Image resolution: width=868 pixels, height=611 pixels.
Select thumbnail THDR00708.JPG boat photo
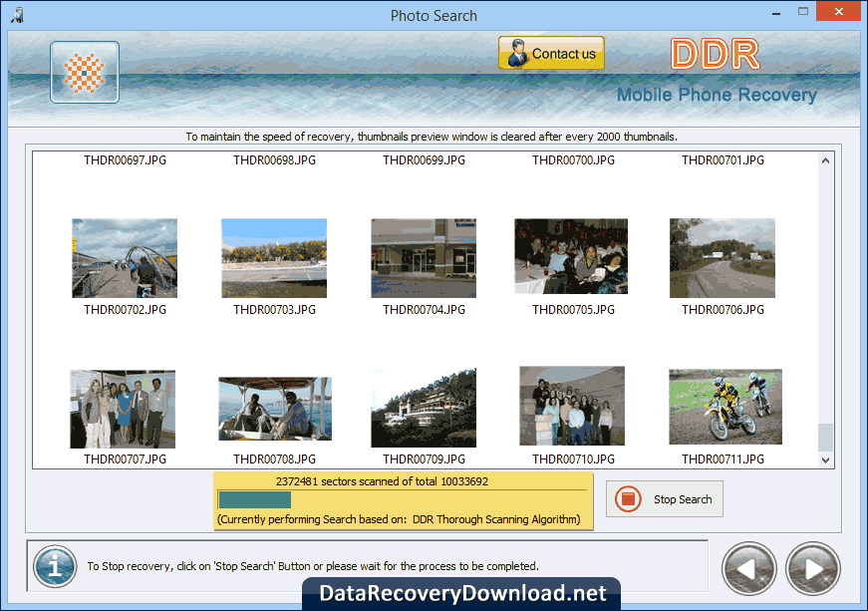(x=275, y=409)
